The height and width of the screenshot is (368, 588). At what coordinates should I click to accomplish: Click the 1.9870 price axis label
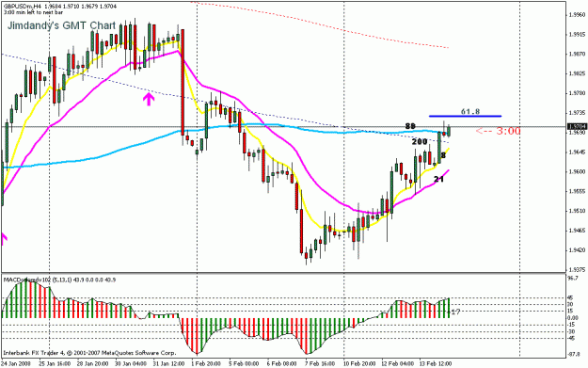coord(578,54)
